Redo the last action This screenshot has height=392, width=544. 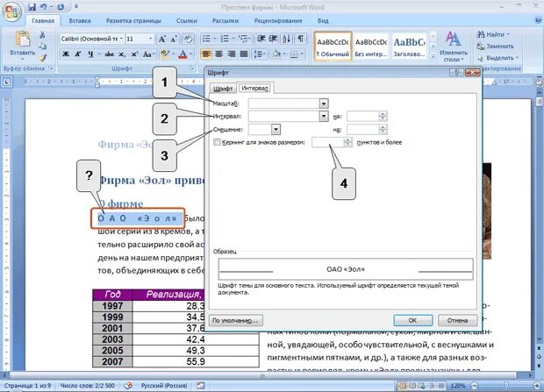[x=61, y=7]
